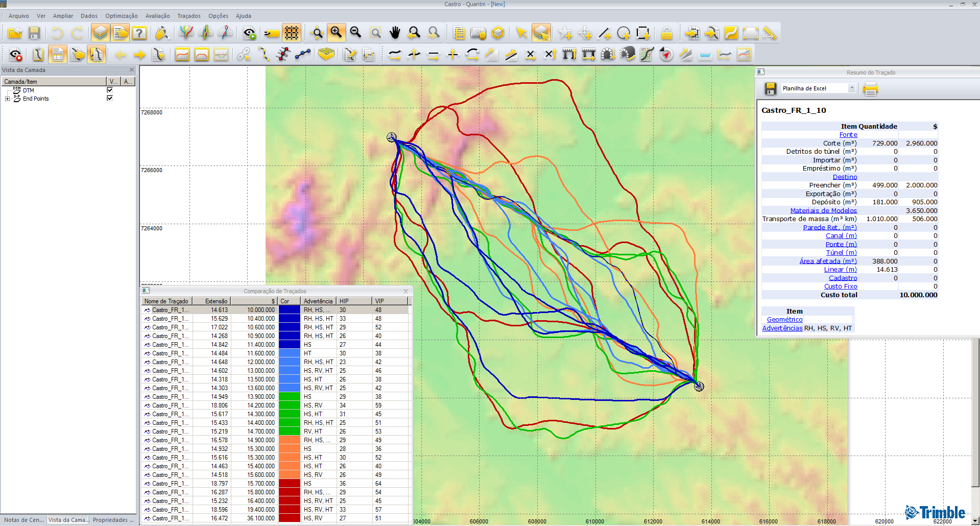Click the save icon in Resumo do Traçado panel
Screen dimensions: 980x526
pyautogui.click(x=770, y=89)
